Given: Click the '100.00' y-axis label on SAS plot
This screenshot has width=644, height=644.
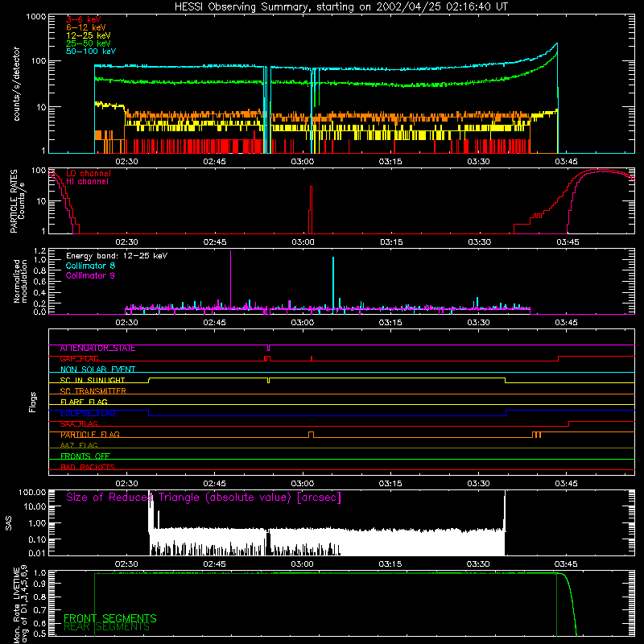Looking at the screenshot, I should [32, 493].
